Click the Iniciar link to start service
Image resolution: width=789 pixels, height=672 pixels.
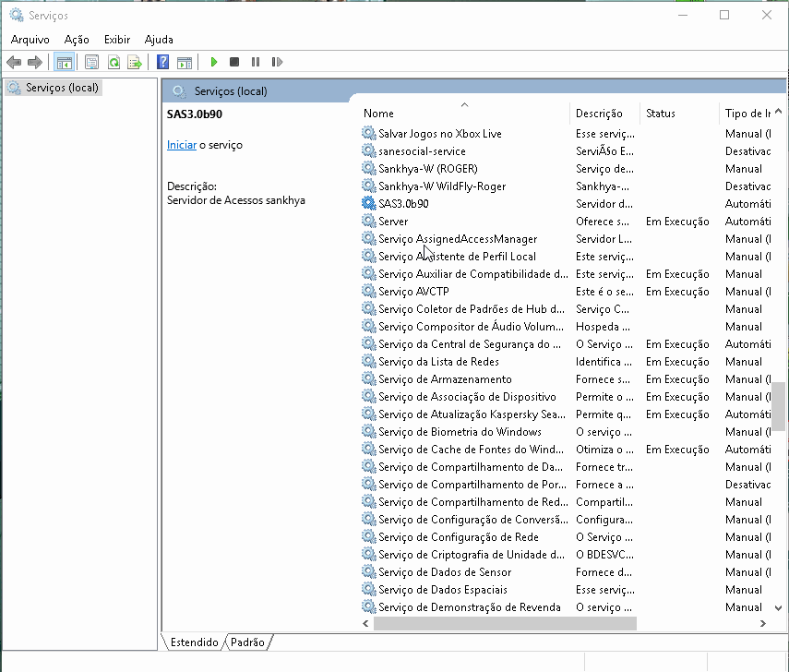tap(181, 145)
